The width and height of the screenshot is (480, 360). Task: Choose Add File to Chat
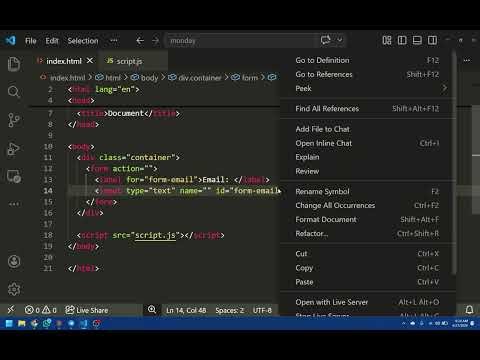click(367, 129)
